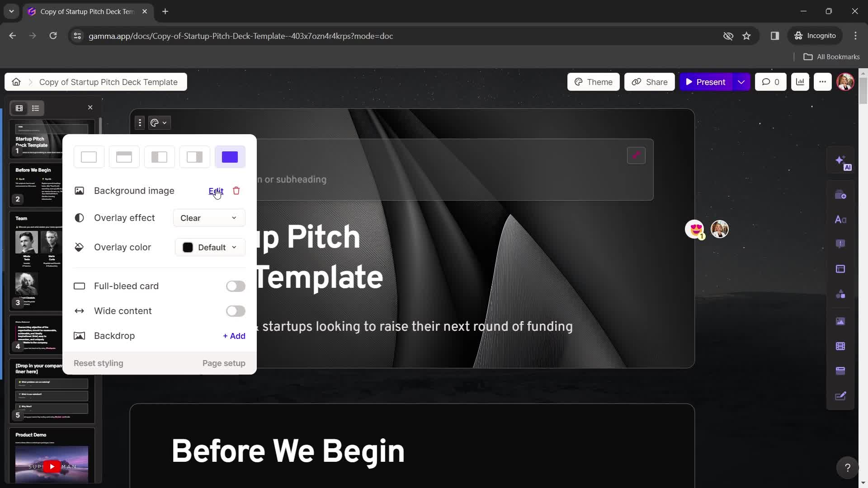Click the Product Demo slide thumbnail
Viewport: 868px width, 488px height.
tap(52, 456)
